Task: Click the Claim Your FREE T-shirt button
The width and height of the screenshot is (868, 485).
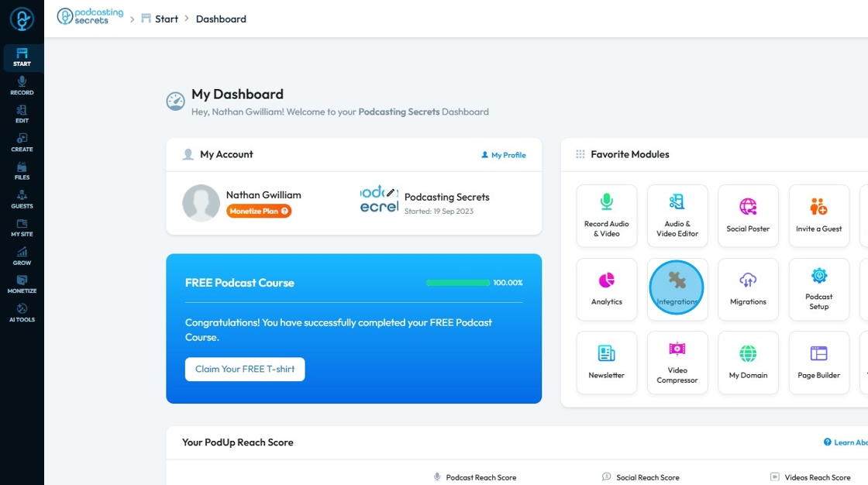Action: [245, 370]
